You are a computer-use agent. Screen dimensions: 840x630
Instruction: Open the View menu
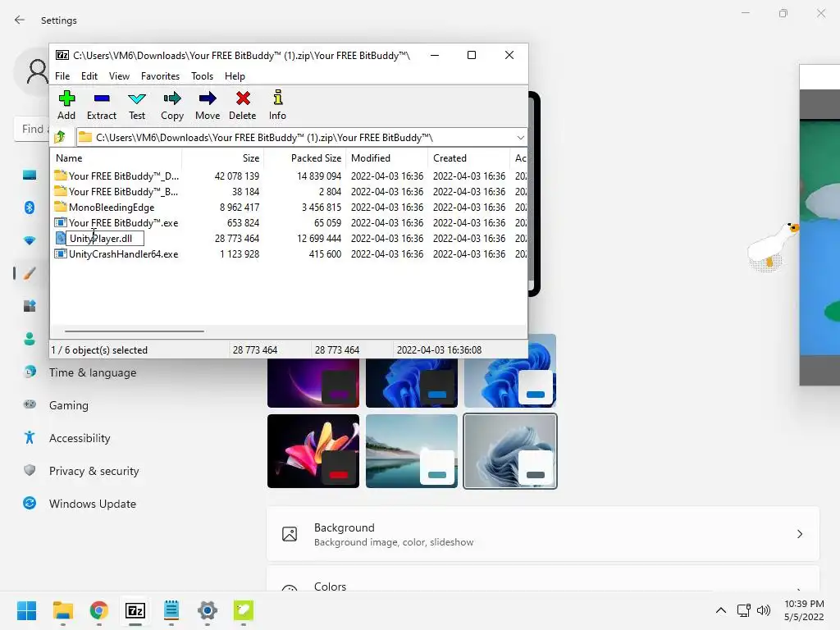click(x=119, y=76)
